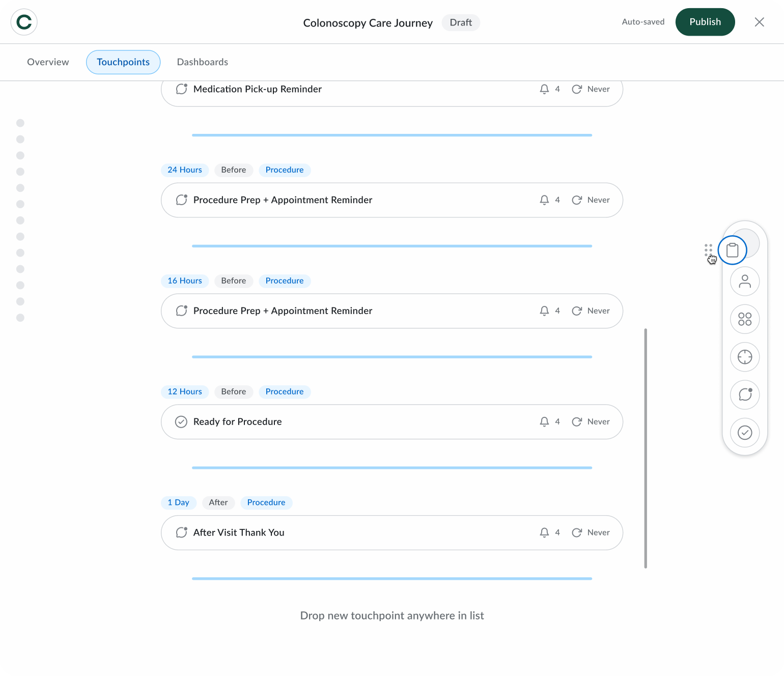The image size is (784, 676).
Task: Click repeat icon on 16 Hours reminder
Action: [x=577, y=311]
